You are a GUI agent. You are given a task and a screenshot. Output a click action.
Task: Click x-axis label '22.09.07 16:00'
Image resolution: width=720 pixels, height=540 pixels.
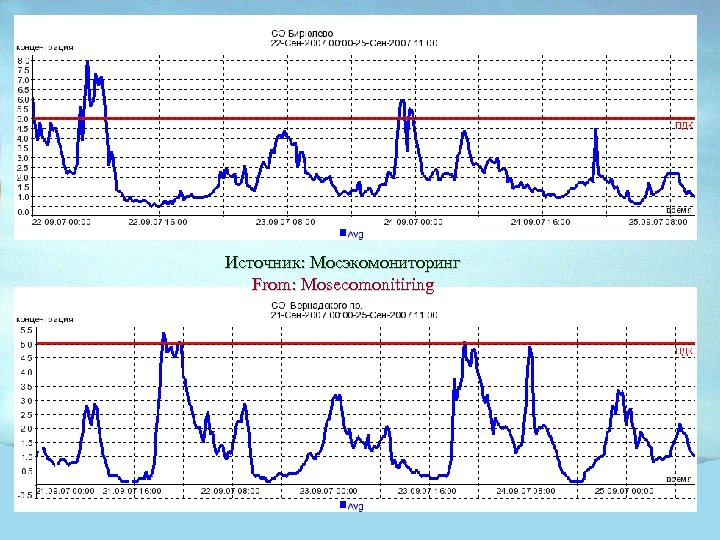coord(158,222)
